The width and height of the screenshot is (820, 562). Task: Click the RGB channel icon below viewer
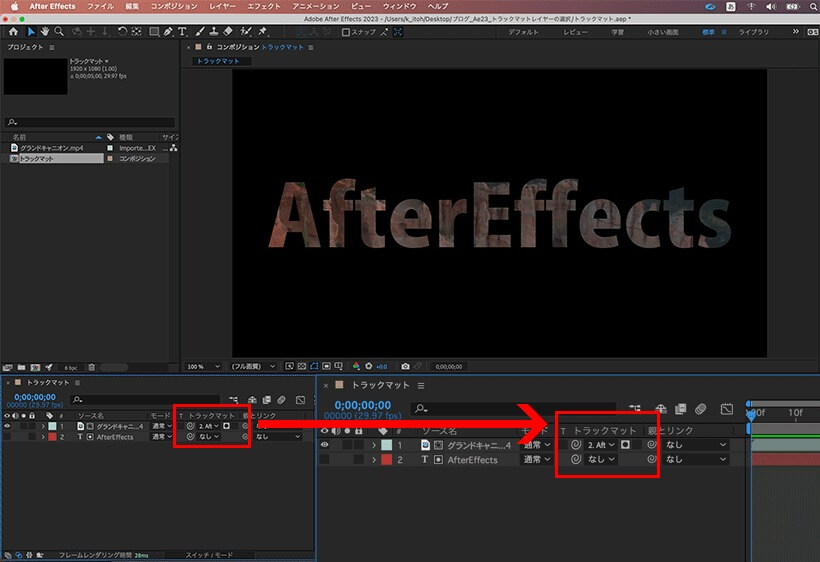coord(356,366)
